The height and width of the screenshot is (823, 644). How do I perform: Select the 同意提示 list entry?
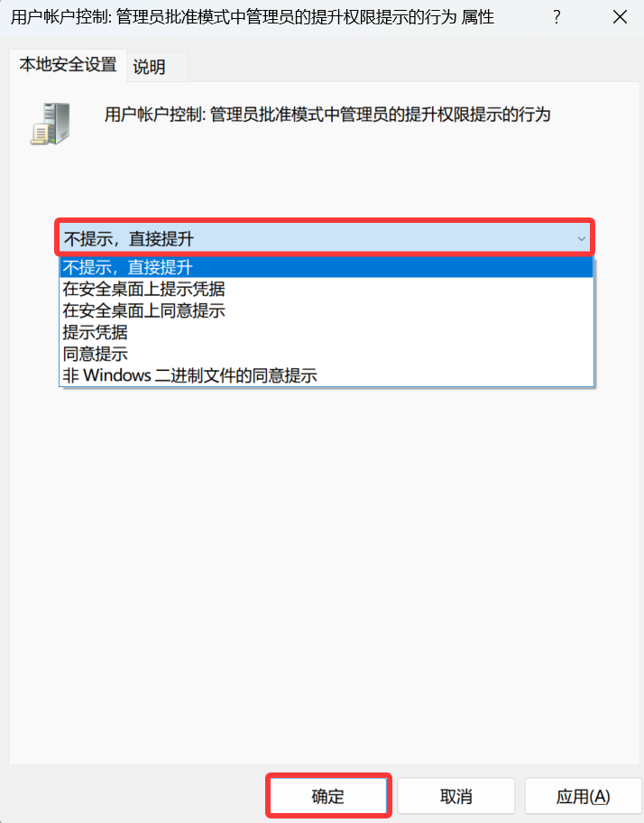95,354
